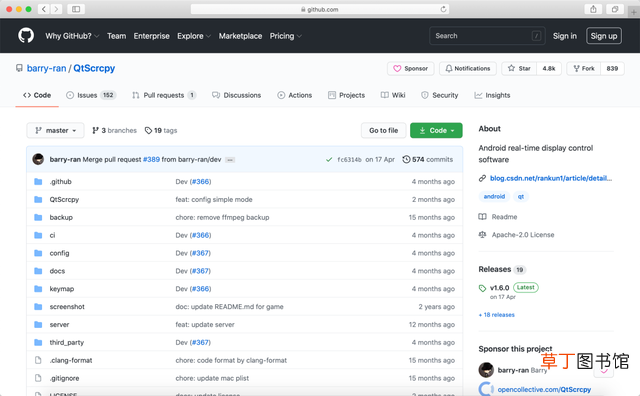The width and height of the screenshot is (640, 396).
Task: Switch to the Pull requests tab
Action: (x=164, y=95)
